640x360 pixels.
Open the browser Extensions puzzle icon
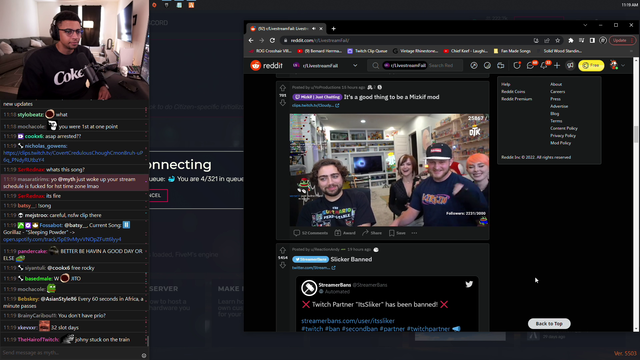(571, 40)
